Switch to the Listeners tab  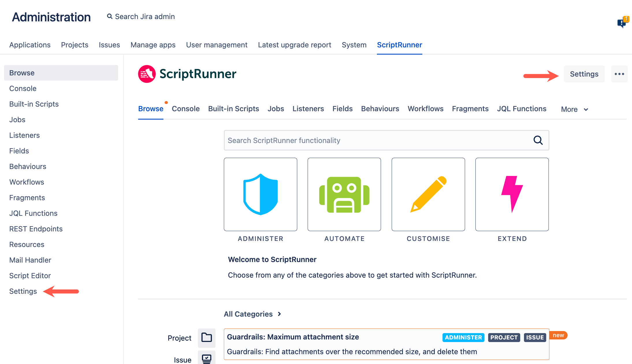308,109
